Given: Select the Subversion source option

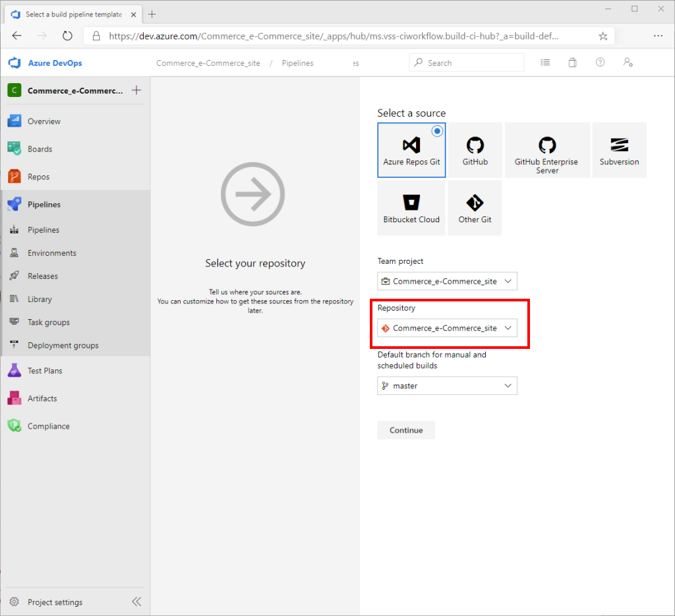Looking at the screenshot, I should 619,150.
